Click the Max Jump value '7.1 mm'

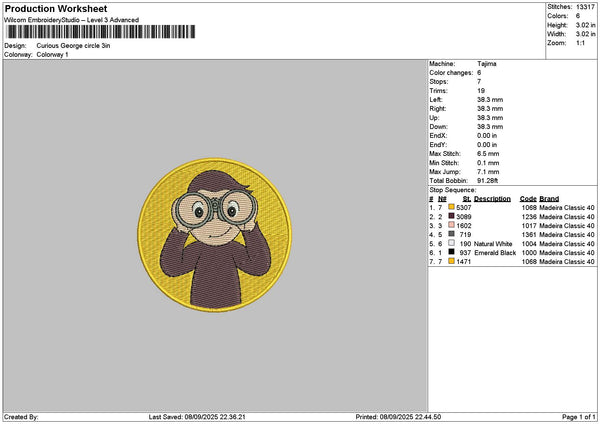(x=488, y=172)
